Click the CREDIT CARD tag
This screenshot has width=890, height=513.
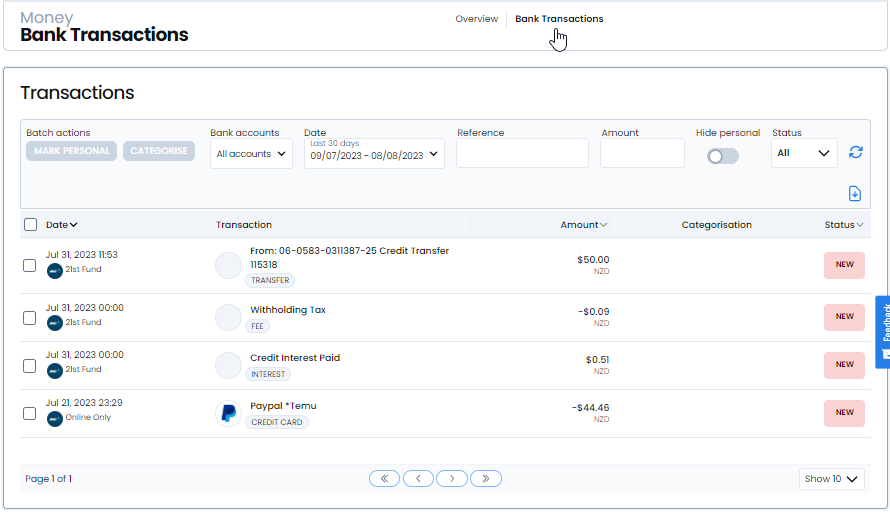(x=276, y=422)
